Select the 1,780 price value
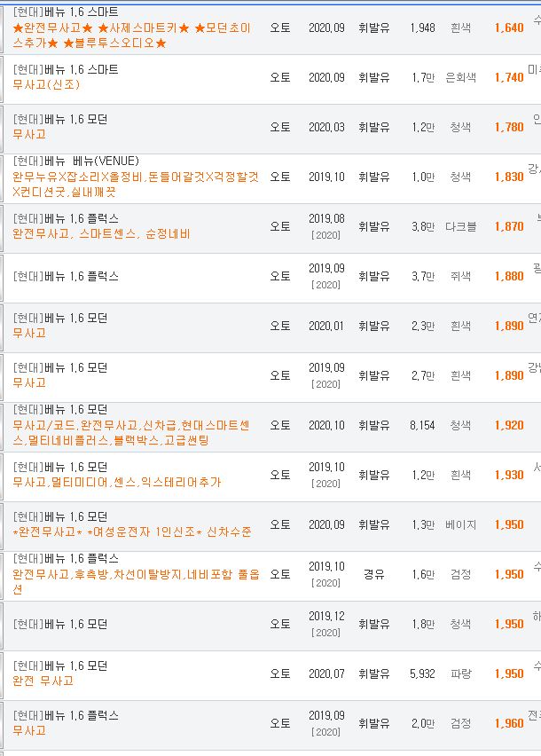Viewport: 541px width, 756px height. 509,127
